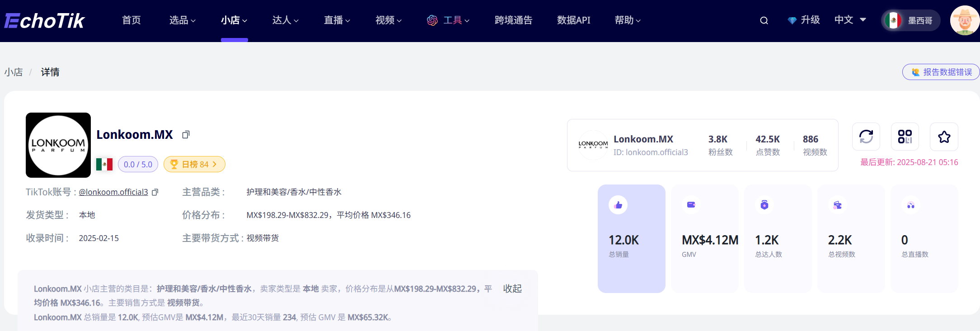
Task: Click the EchoTik logo
Action: pos(44,20)
